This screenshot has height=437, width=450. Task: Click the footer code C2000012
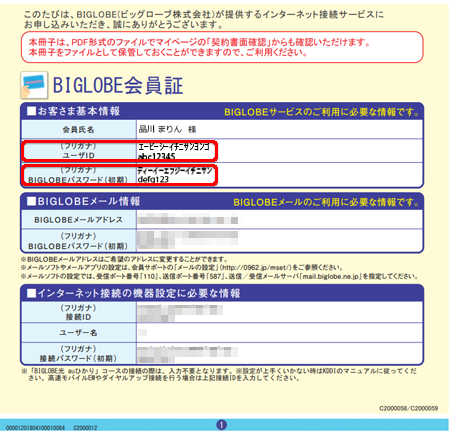[85, 428]
